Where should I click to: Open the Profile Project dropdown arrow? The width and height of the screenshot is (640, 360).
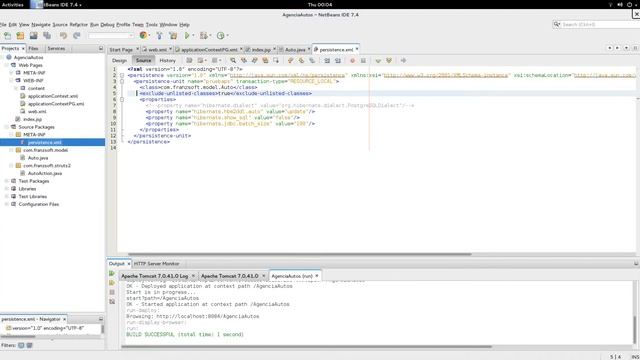[227, 36]
